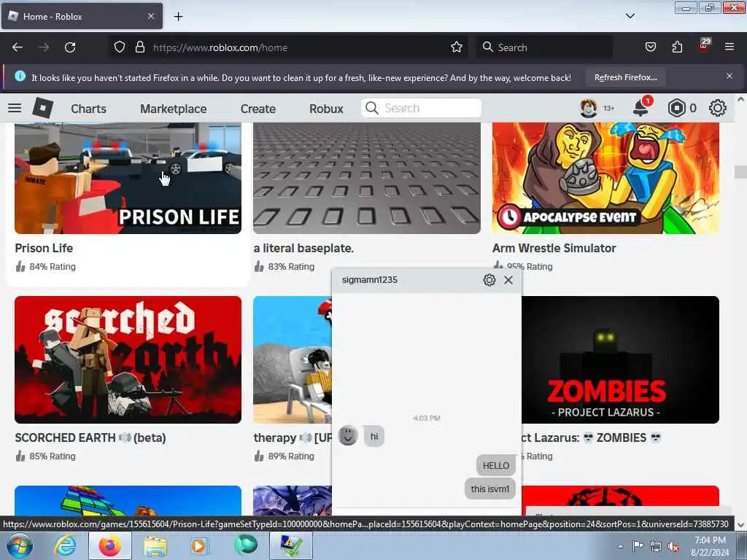Screen dimensions: 747x560
Task: Open the Scorched Earth game thumbnail
Action: 128,359
